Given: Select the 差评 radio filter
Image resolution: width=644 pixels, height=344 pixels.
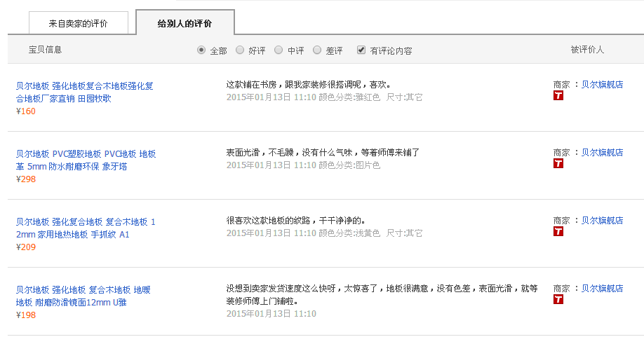Looking at the screenshot, I should (317, 50).
